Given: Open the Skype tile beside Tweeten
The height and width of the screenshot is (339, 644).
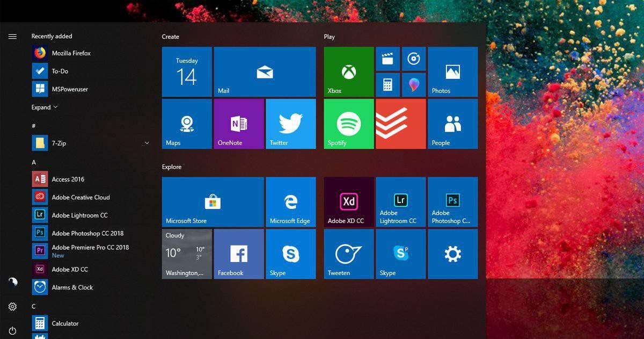Looking at the screenshot, I should [401, 254].
